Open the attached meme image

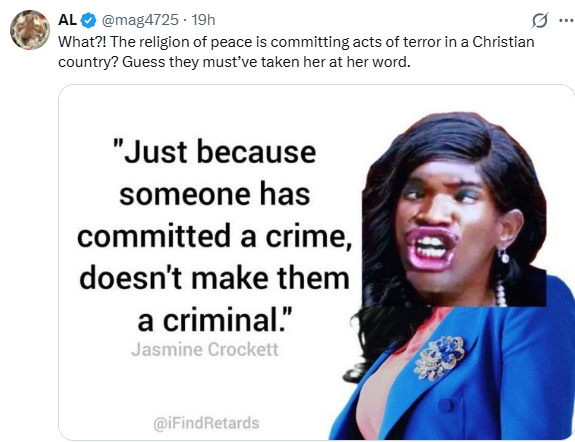[x=316, y=262]
